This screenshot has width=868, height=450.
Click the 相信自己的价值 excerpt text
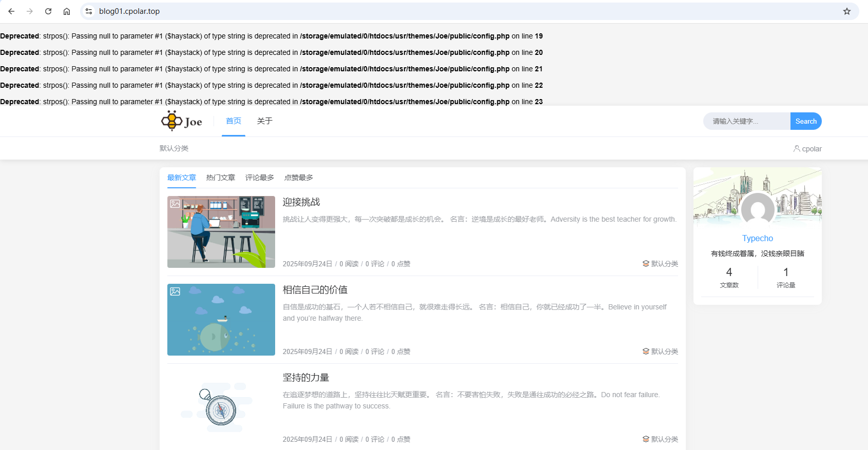(x=475, y=312)
